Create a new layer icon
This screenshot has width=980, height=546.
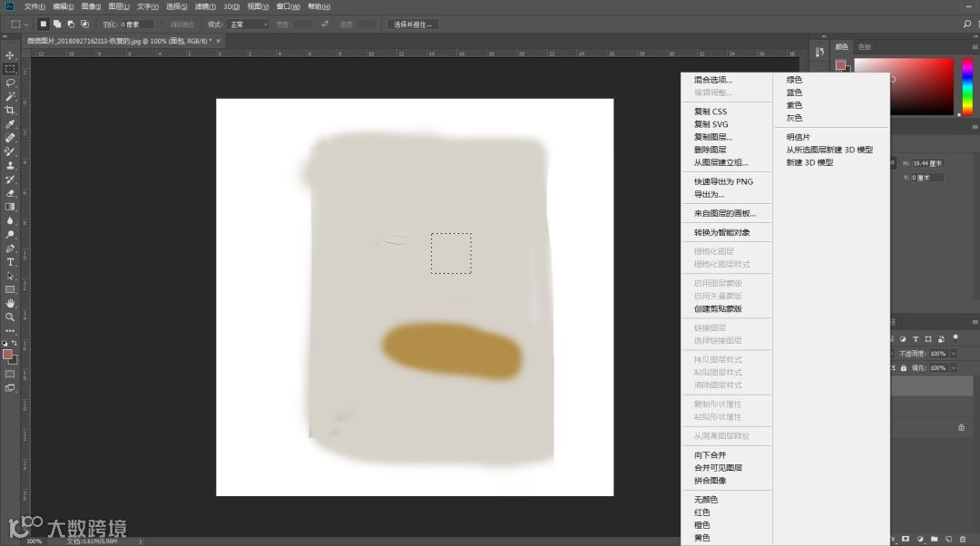coord(948,539)
